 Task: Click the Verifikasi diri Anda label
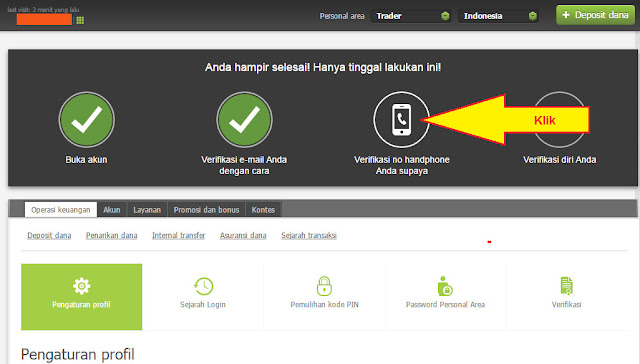(x=560, y=160)
